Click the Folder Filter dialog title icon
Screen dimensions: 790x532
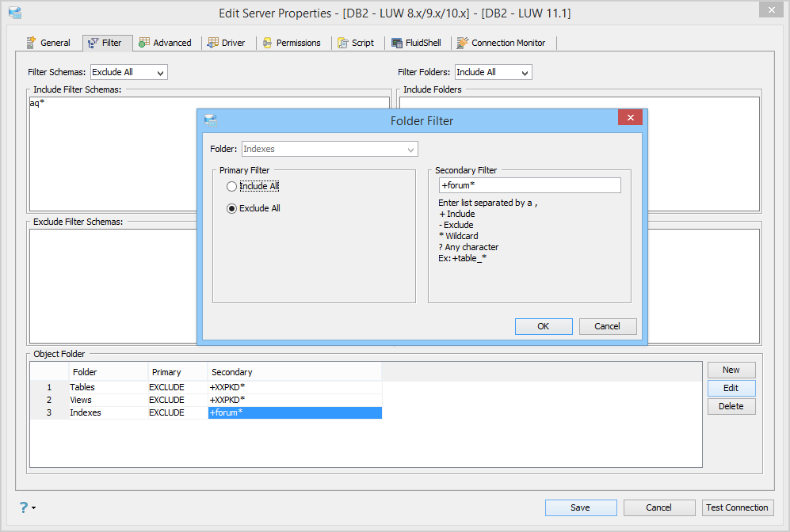tap(211, 120)
